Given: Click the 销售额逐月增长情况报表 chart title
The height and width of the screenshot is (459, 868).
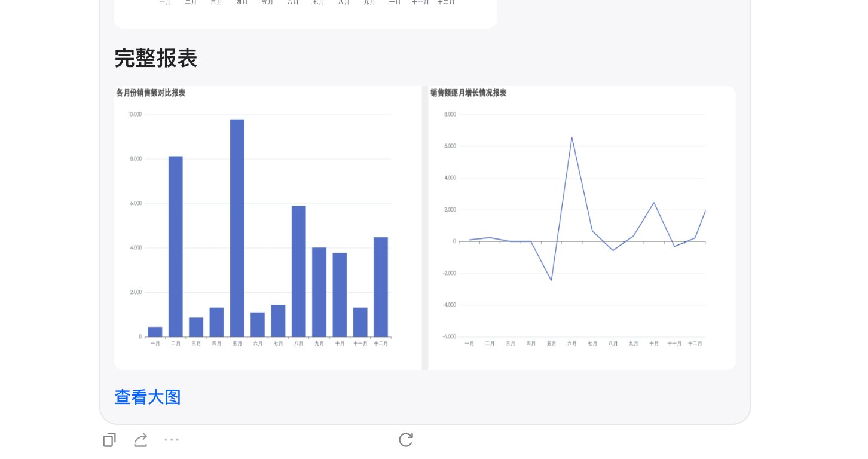Looking at the screenshot, I should click(x=468, y=93).
